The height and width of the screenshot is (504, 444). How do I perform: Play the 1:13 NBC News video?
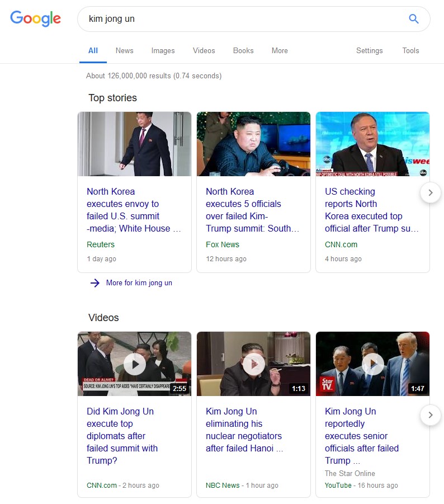pos(253,364)
